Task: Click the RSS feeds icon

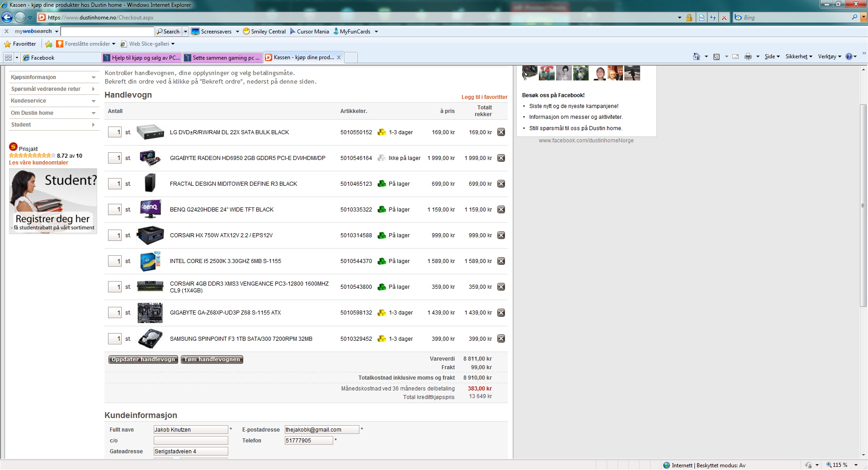Action: (717, 56)
